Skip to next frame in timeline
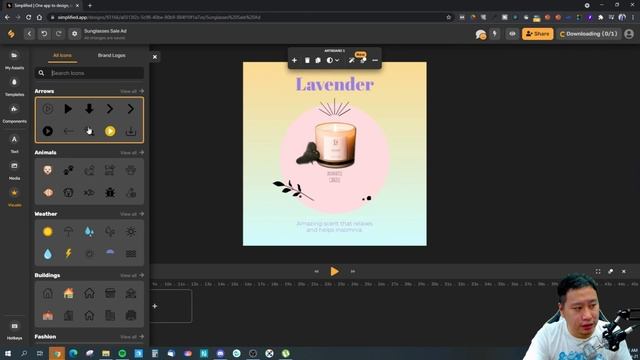The width and height of the screenshot is (640, 360). click(x=353, y=271)
